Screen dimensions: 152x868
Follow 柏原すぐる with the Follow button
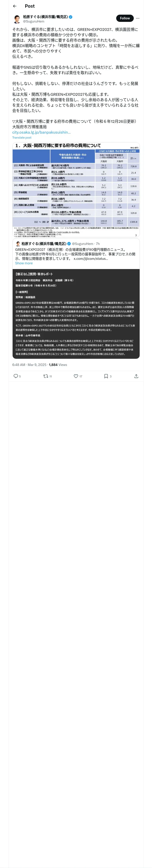125,18
